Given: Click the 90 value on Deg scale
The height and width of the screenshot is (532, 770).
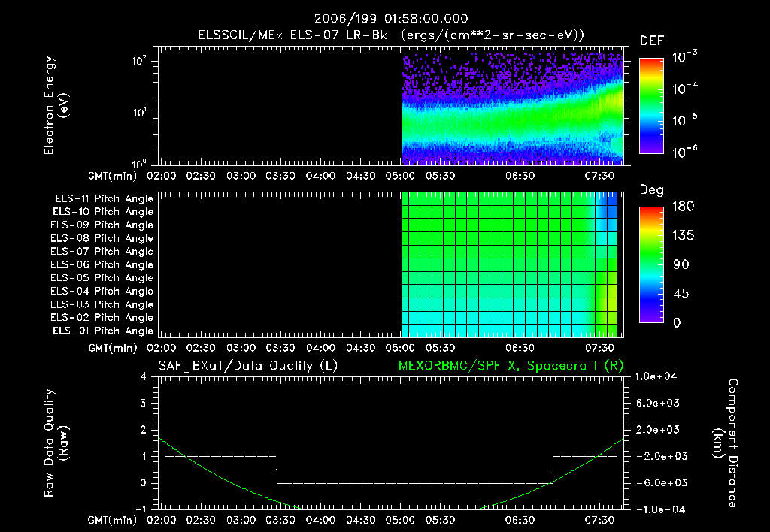Looking at the screenshot, I should click(681, 265).
